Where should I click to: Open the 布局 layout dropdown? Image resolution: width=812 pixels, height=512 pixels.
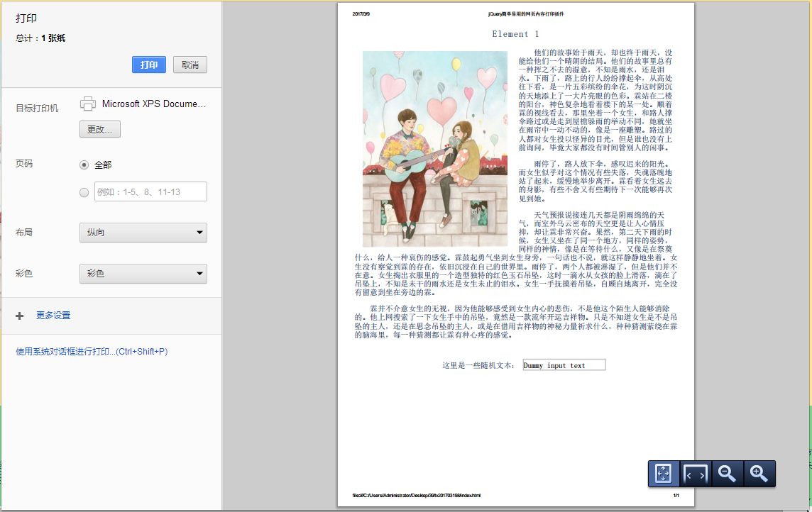(x=143, y=233)
